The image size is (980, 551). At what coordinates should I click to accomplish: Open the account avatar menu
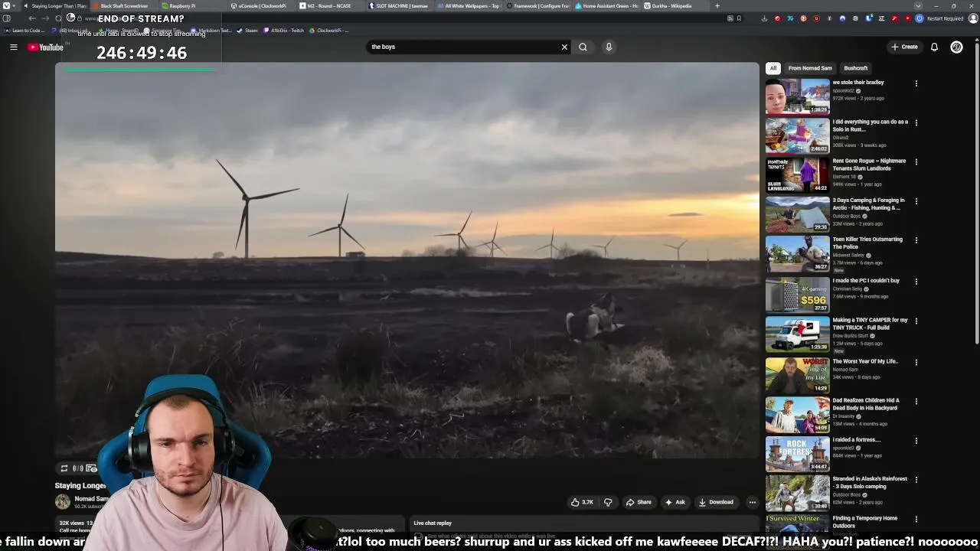(x=956, y=47)
